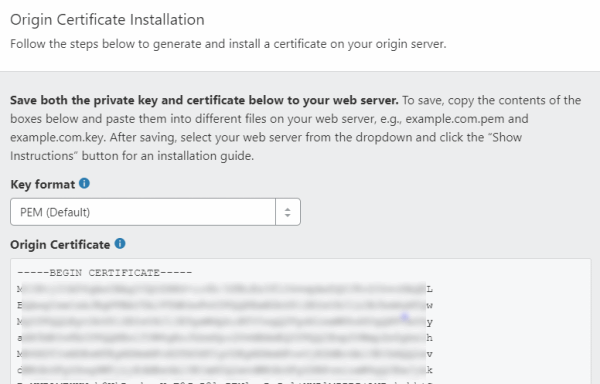600x384 pixels.
Task: Click the dropdown's up-down arrow control
Action: tap(288, 212)
